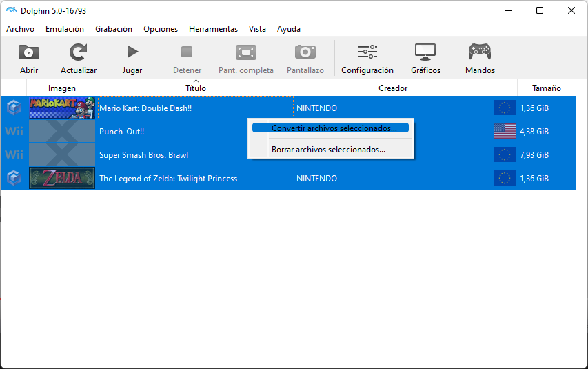Click the 1,36 GiB size for Mario Kart
This screenshot has height=369, width=588.
point(534,108)
